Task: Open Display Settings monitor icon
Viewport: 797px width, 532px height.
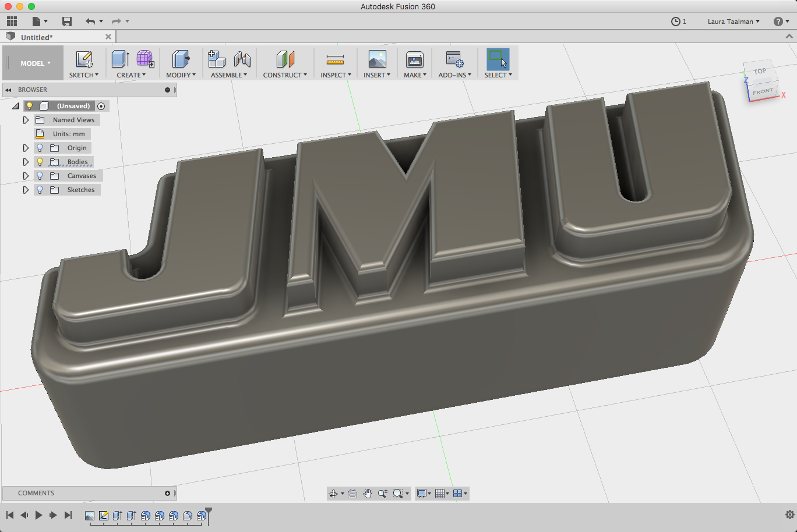Action: coord(422,494)
